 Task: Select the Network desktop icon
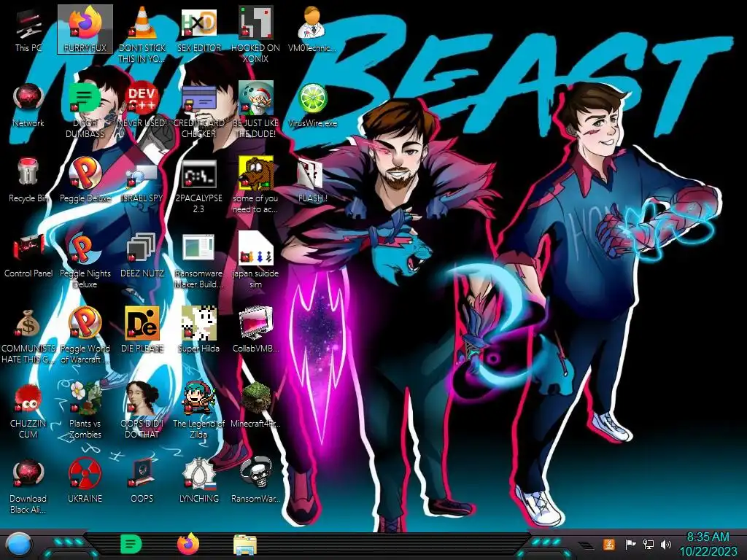click(x=28, y=106)
